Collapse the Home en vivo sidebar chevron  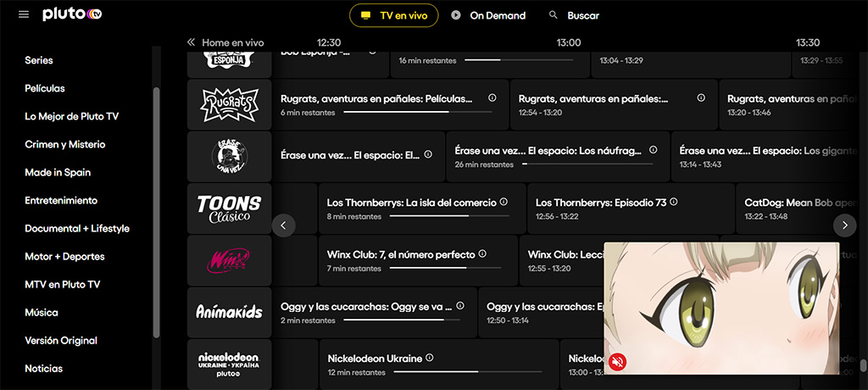tap(192, 42)
